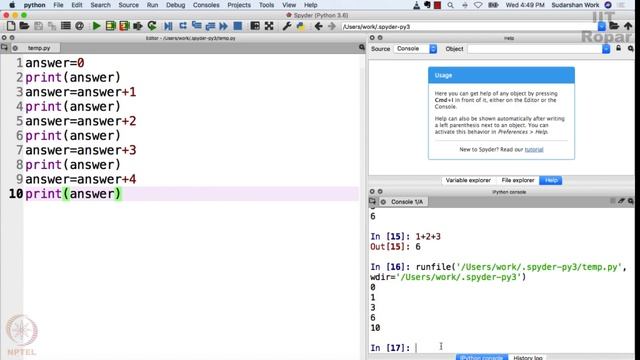Click the console pane magnifier icon
The image size is (640, 360).
(x=631, y=201)
